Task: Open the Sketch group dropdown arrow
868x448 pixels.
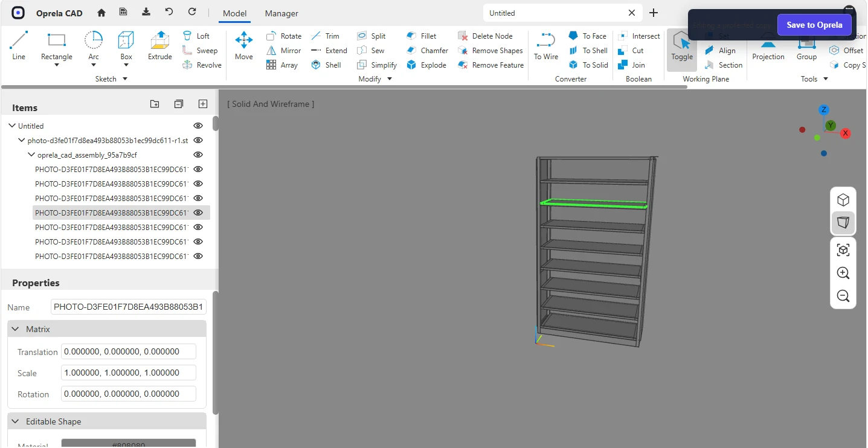Action: 125,79
